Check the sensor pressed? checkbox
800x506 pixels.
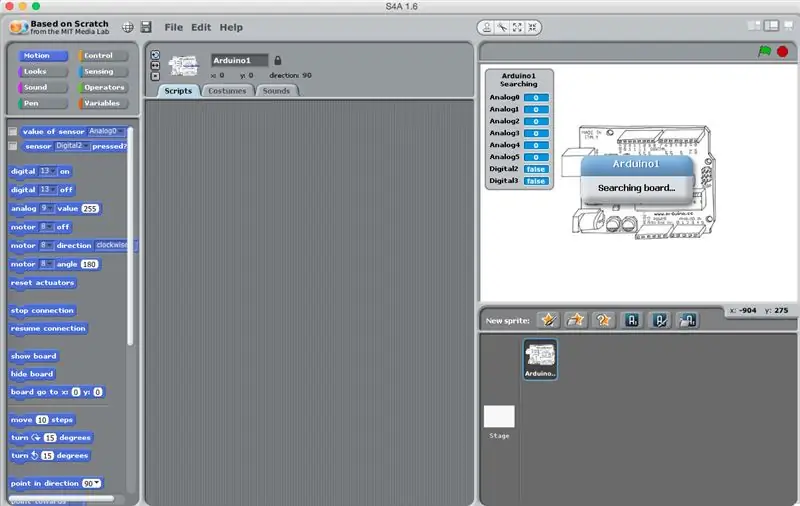coord(12,146)
